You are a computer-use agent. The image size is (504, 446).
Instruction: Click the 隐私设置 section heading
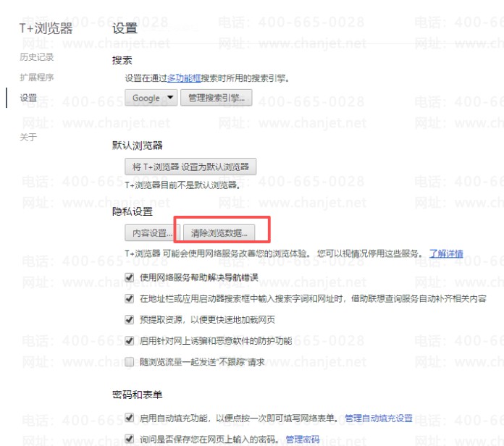[x=132, y=211]
